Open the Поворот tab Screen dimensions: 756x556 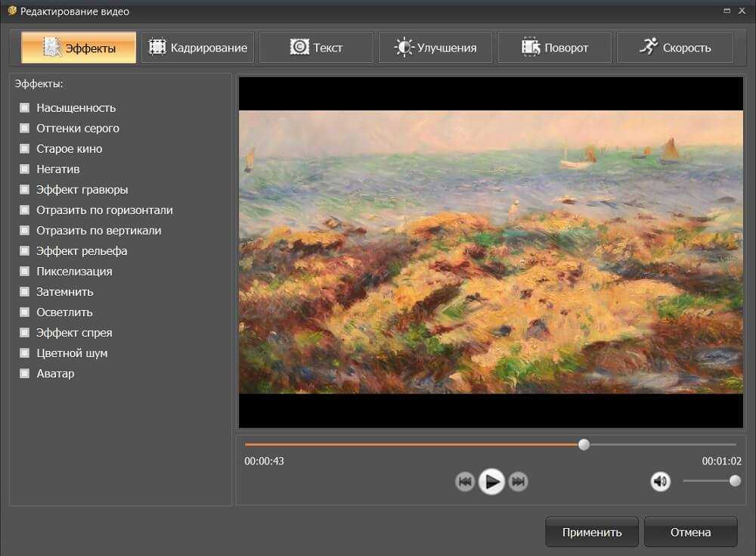555,48
